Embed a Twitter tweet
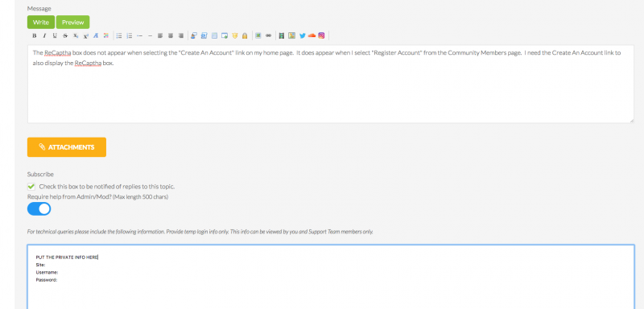This screenshot has height=309, width=644. 303,35
